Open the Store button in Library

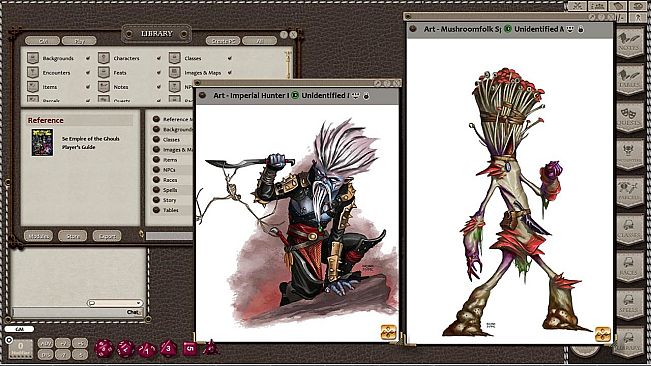pyautogui.click(x=73, y=236)
